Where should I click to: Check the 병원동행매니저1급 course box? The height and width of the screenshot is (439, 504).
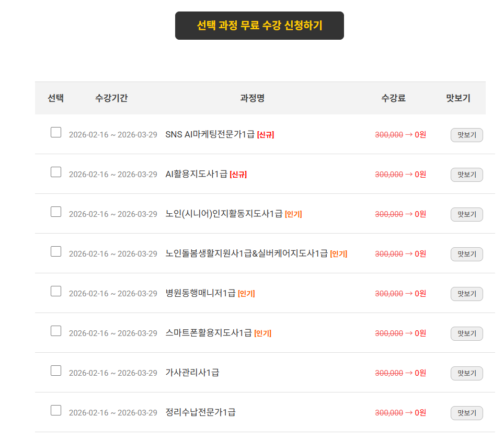point(56,291)
